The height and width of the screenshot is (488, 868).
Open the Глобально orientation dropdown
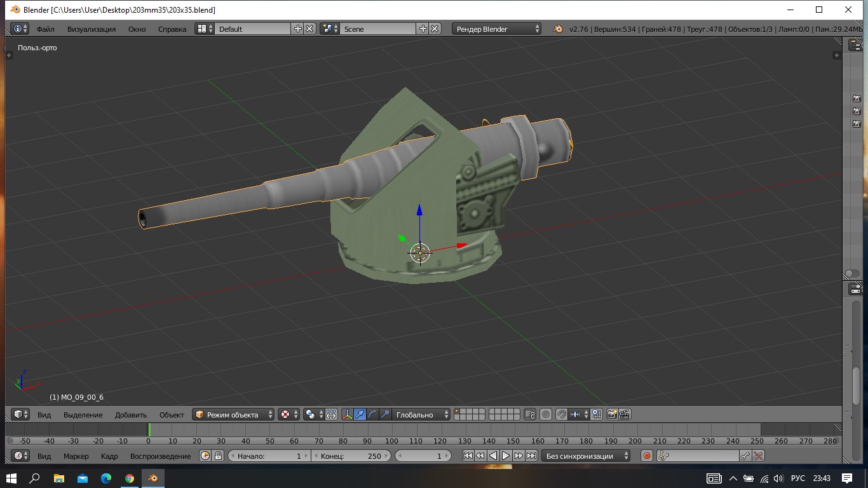pyautogui.click(x=421, y=414)
